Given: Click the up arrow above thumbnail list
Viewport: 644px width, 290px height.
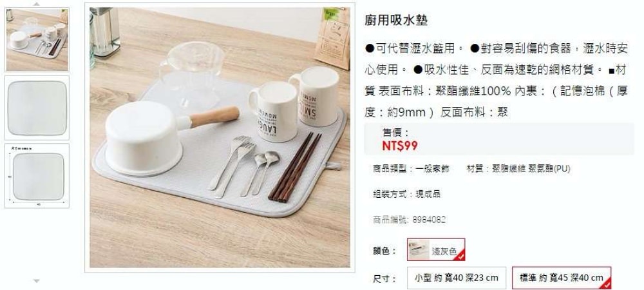Looking at the screenshot, I should (37, 4).
